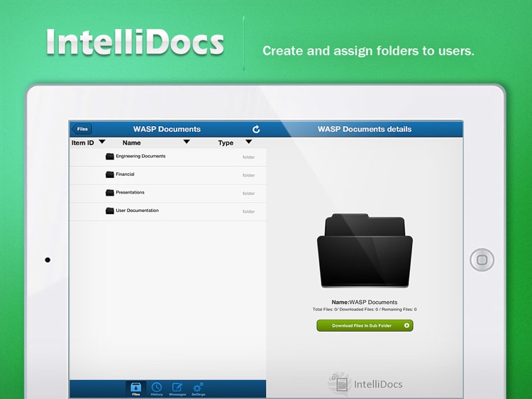Image resolution: width=532 pixels, height=399 pixels.
Task: Click the Type column header text
Action: [226, 142]
